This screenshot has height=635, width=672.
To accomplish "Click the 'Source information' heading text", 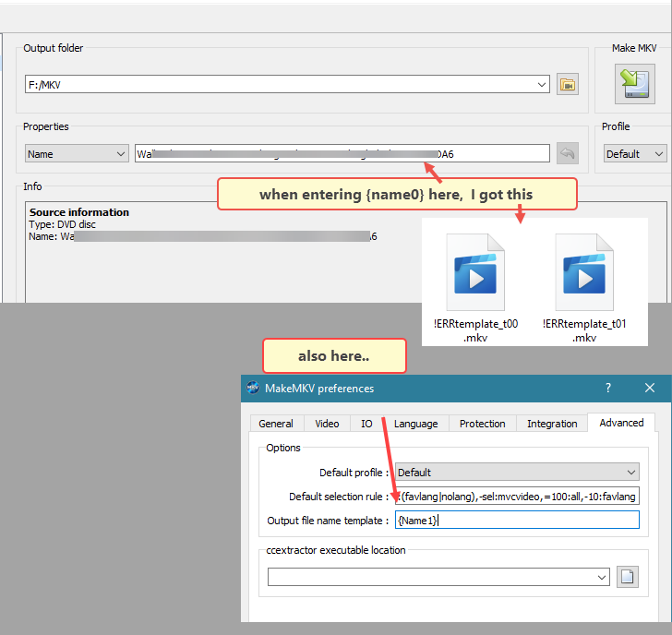I will 79,212.
